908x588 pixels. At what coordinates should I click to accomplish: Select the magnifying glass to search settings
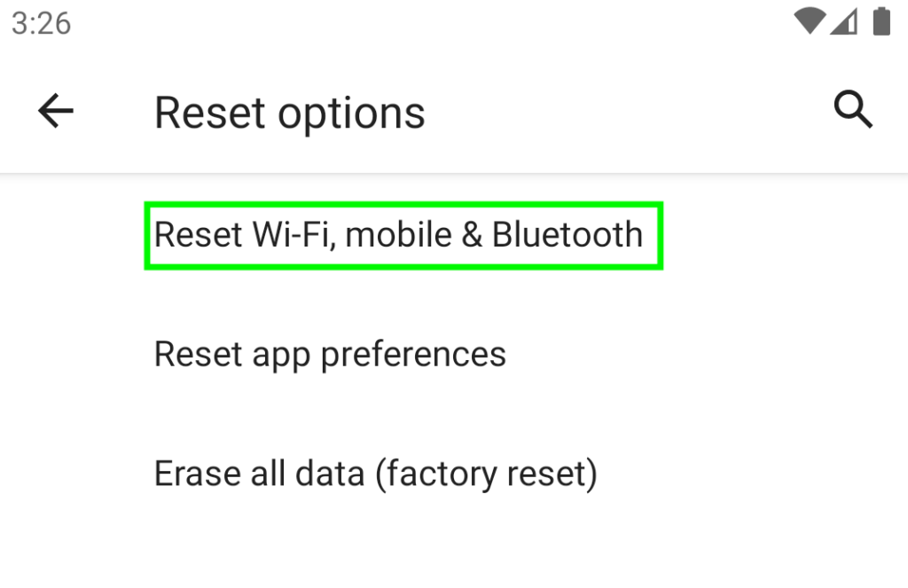[x=852, y=109]
